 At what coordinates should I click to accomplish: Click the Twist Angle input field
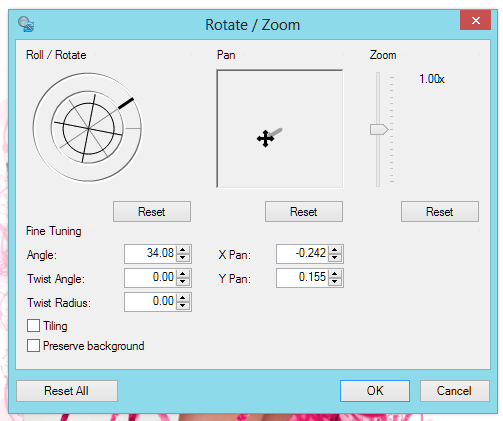point(151,278)
